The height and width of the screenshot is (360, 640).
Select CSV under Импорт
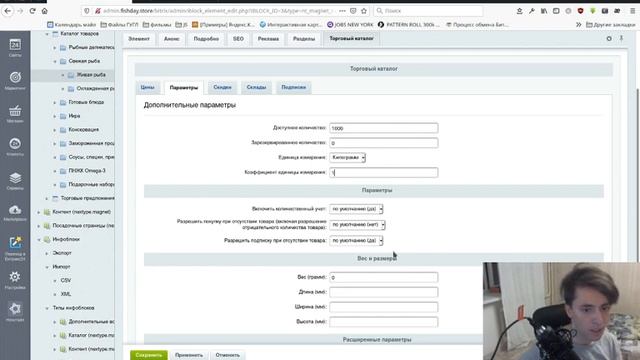click(x=66, y=280)
